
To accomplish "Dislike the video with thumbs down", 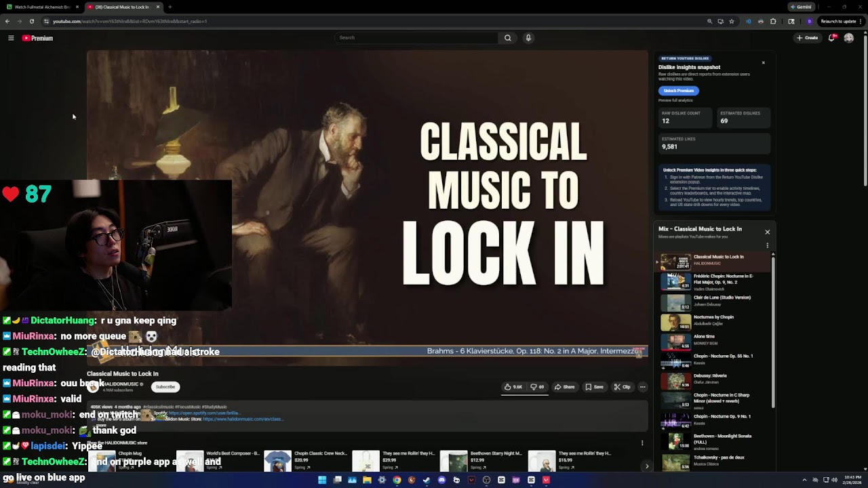I will 537,387.
